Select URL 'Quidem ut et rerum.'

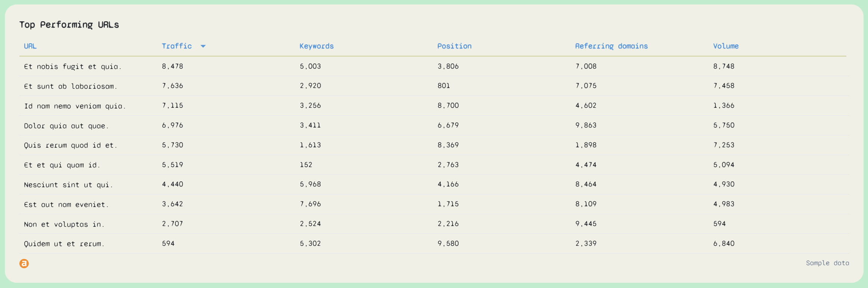[64, 244]
